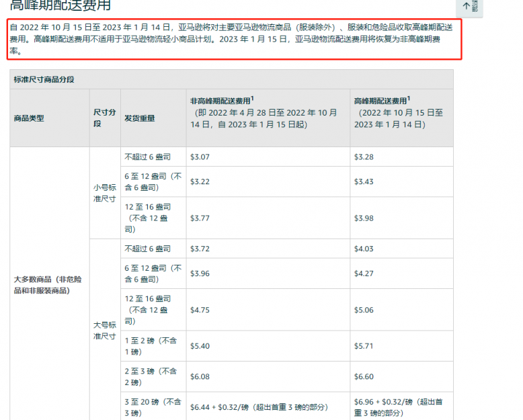523x420 pixels.
Task: Click the 非高峰期配送费用 column header
Action: pyautogui.click(x=268, y=118)
